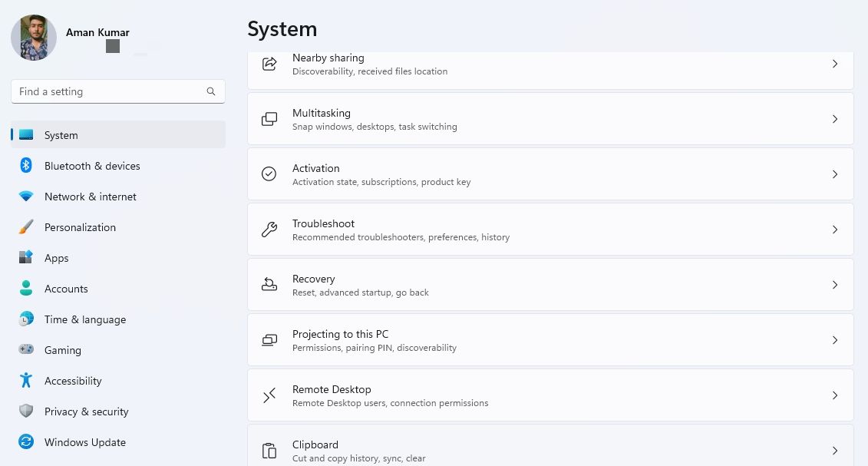This screenshot has height=466, width=868.
Task: Click the search magnifier icon
Action: coord(211,91)
